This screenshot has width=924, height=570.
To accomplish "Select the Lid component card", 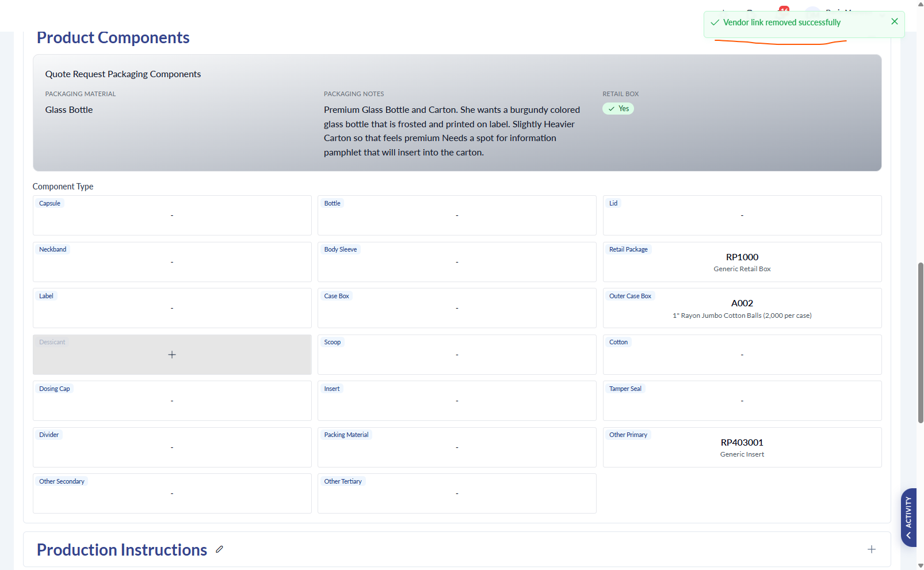I will coord(742,215).
